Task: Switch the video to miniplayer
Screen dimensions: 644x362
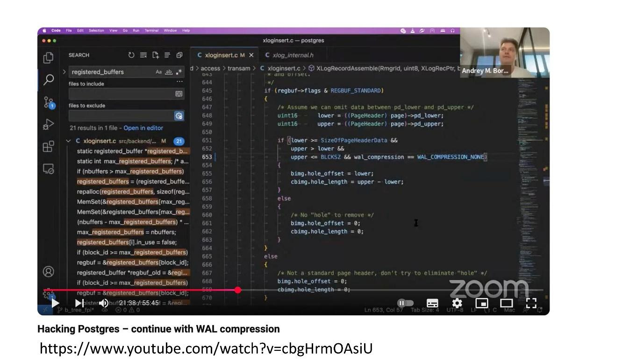Action: click(x=482, y=303)
